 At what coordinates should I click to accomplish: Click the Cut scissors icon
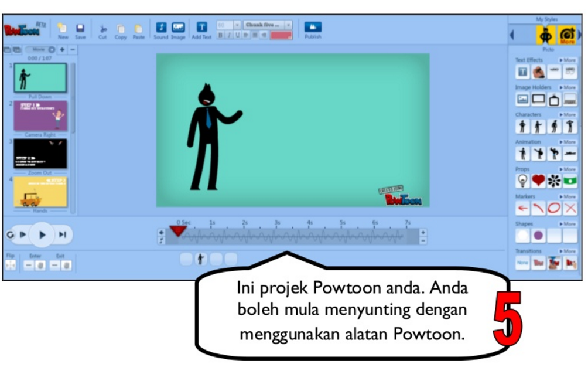(x=103, y=29)
